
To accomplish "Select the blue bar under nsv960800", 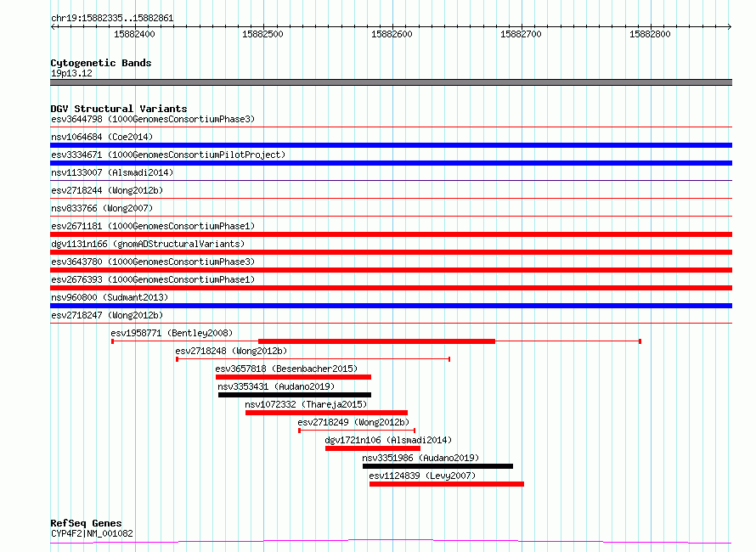I will coord(391,306).
